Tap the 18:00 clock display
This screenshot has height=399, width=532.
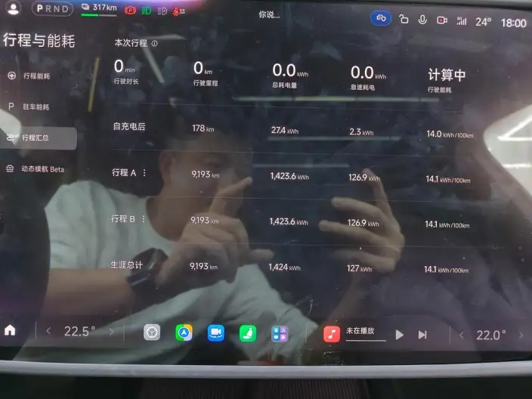tap(513, 23)
